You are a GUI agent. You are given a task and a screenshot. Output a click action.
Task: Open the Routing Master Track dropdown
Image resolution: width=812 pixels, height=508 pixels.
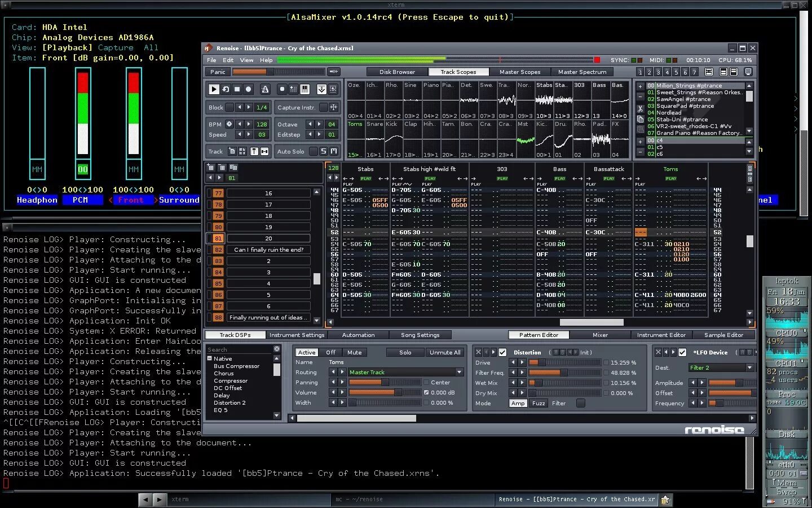(405, 372)
